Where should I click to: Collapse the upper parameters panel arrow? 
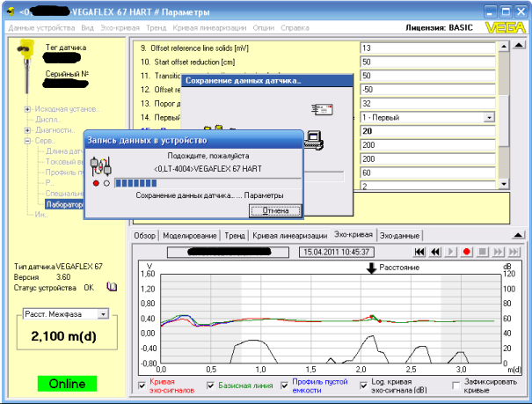tap(519, 46)
